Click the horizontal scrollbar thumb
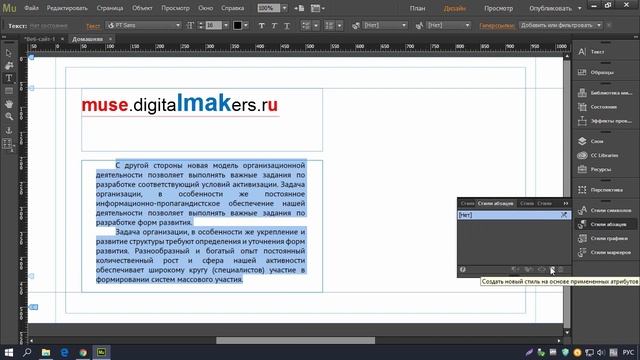Viewport: 640px width, 360px height. (295, 340)
